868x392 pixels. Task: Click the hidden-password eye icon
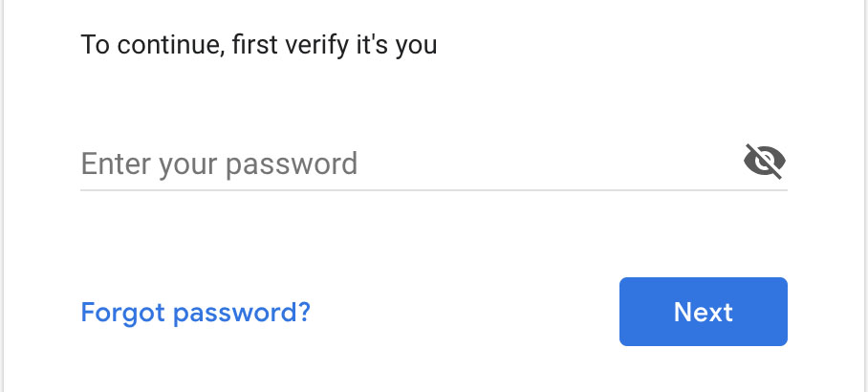(x=765, y=162)
